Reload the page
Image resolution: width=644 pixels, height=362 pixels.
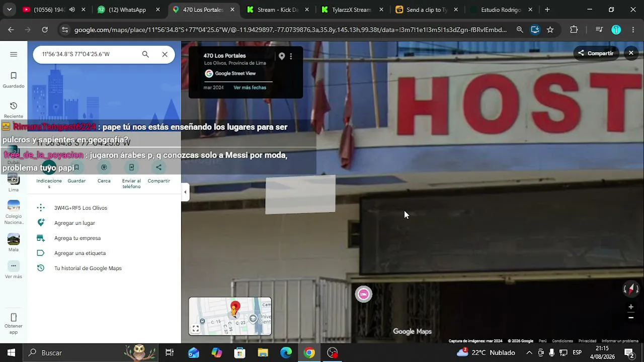(x=45, y=30)
